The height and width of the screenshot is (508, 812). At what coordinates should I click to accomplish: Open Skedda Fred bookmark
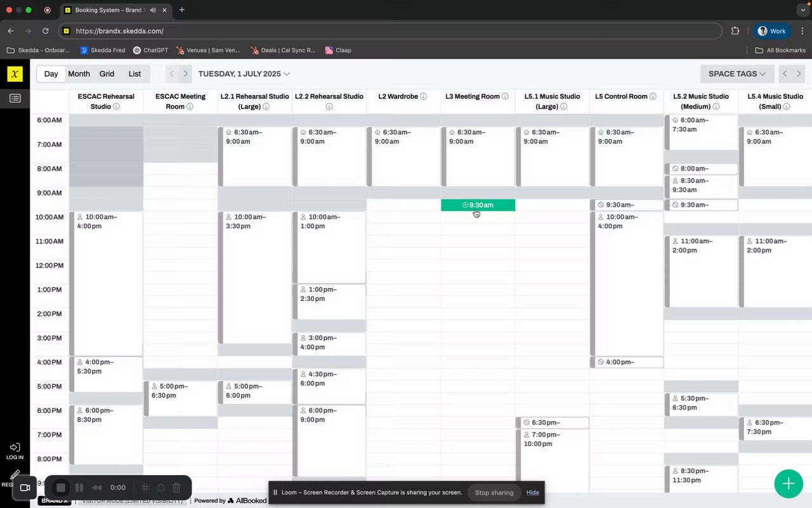click(103, 50)
